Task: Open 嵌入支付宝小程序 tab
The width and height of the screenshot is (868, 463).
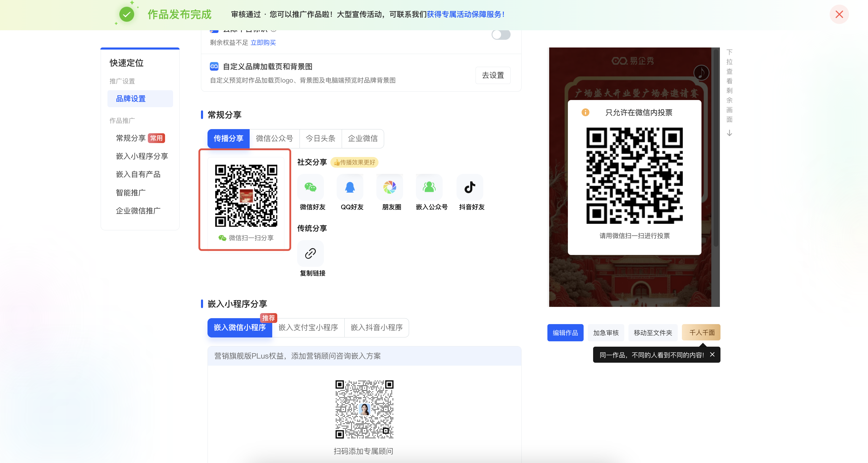Action: tap(308, 328)
